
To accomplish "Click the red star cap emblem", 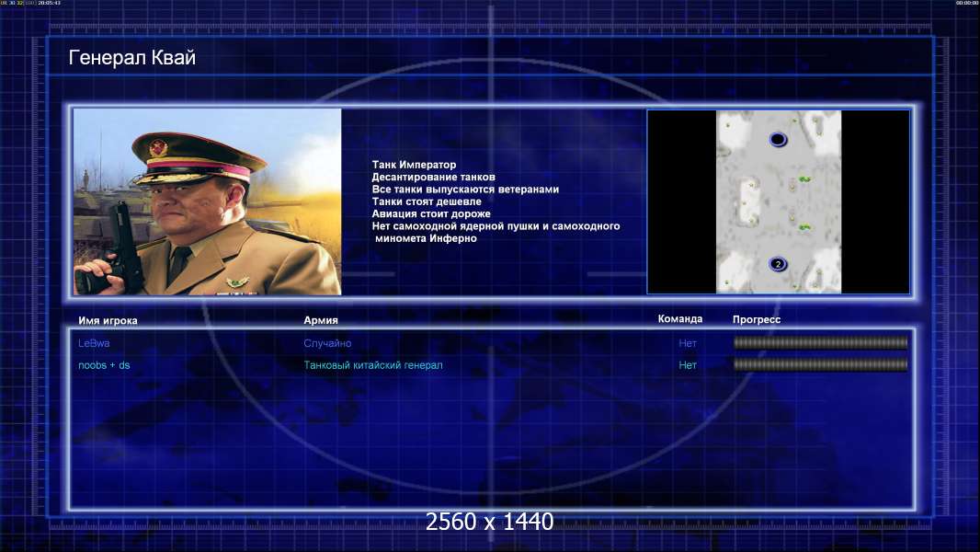I will [158, 149].
